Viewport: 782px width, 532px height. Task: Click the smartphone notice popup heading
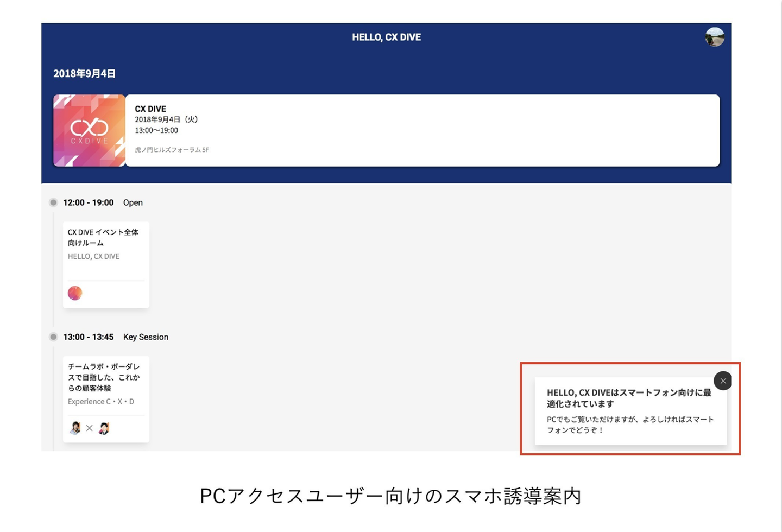pos(629,398)
